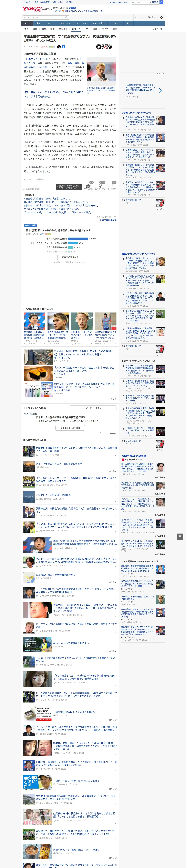Select the みんなの意見 navigation tab
This screenshot has height=868, width=186.
point(98,24)
